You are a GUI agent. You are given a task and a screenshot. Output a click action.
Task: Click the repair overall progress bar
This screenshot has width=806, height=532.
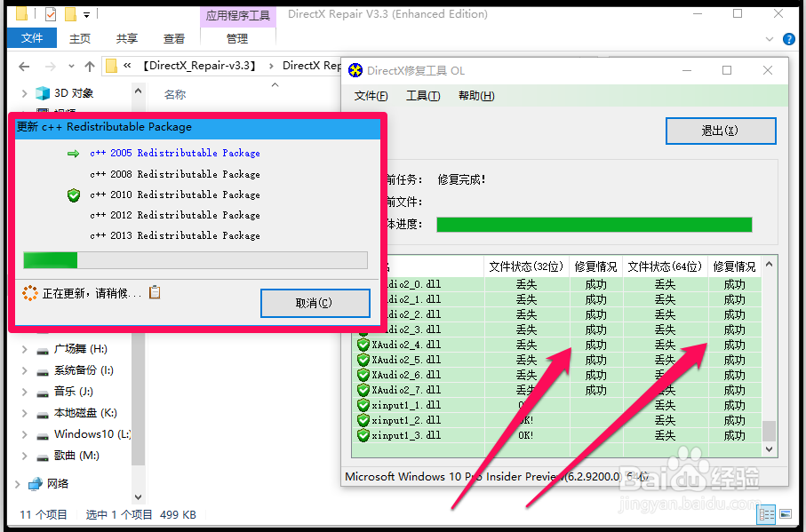pos(595,225)
